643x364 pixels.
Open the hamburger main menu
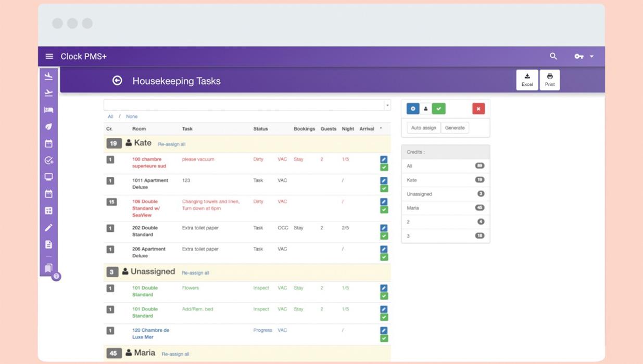click(49, 56)
